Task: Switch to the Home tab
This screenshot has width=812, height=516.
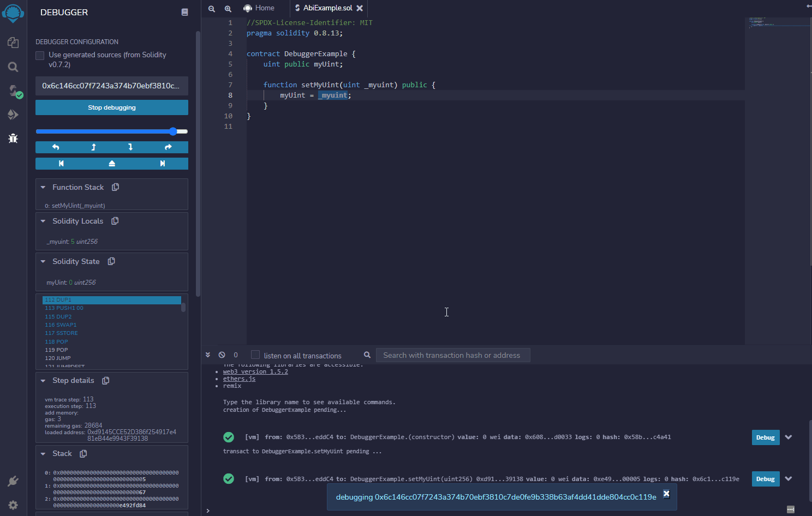Action: (259, 8)
